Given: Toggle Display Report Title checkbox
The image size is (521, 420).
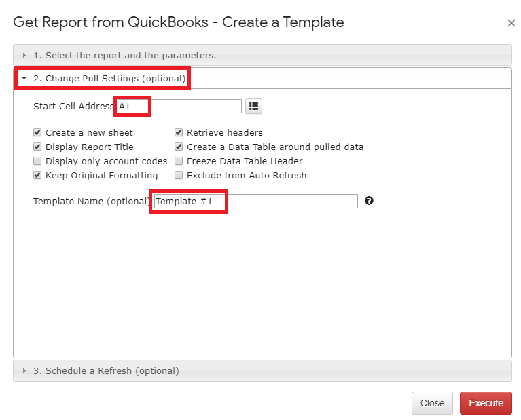Looking at the screenshot, I should coord(37,147).
